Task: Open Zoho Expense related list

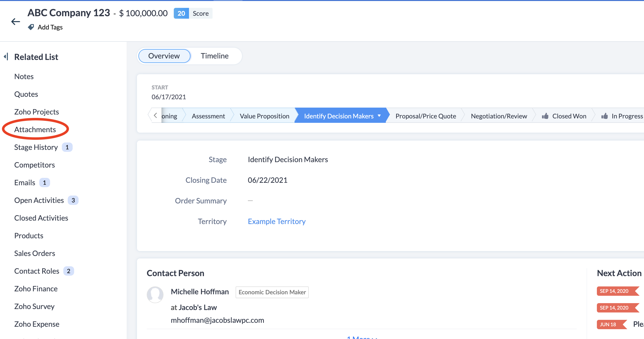Action: pyautogui.click(x=37, y=324)
